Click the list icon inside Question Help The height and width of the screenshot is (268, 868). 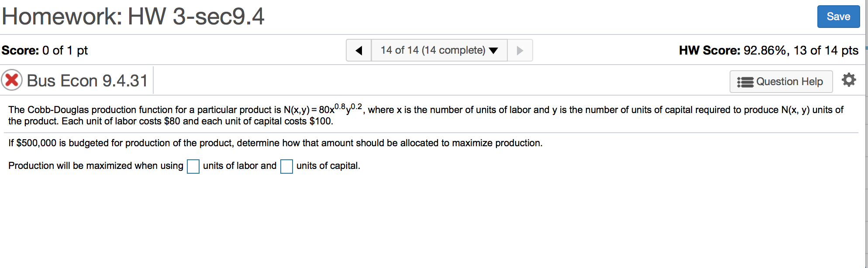pos(747,82)
